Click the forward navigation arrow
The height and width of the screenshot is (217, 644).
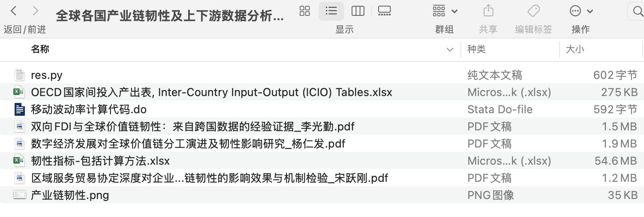point(36,11)
